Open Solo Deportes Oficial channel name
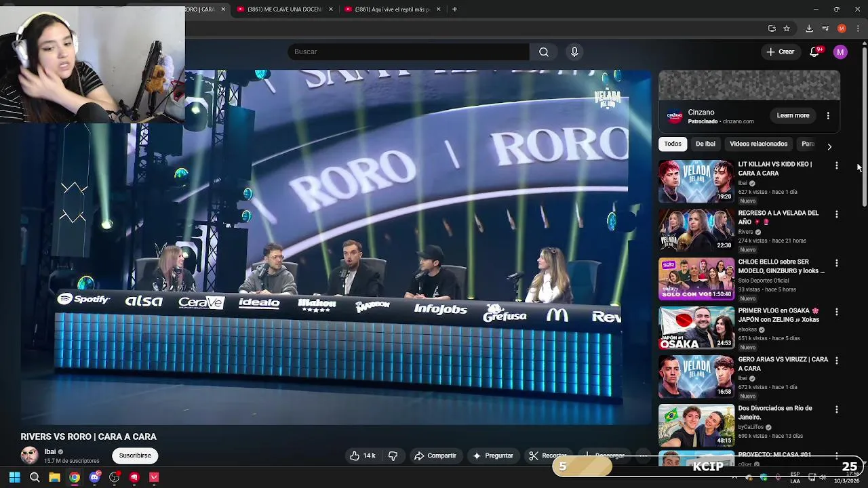This screenshot has width=868, height=488. [x=764, y=281]
